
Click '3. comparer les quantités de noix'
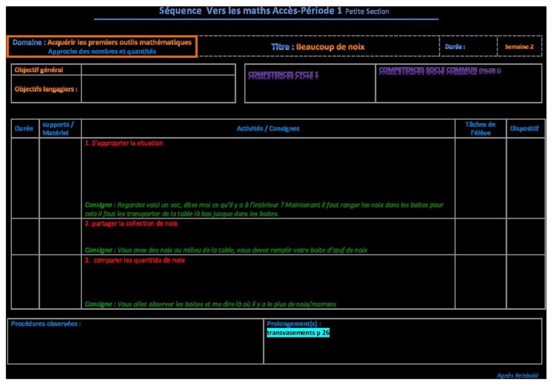134,260
